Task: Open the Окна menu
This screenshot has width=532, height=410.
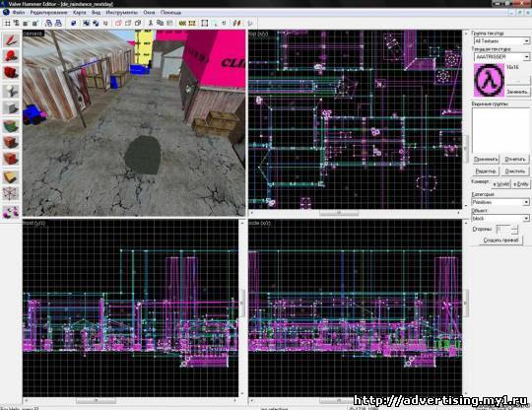Action: pos(149,12)
